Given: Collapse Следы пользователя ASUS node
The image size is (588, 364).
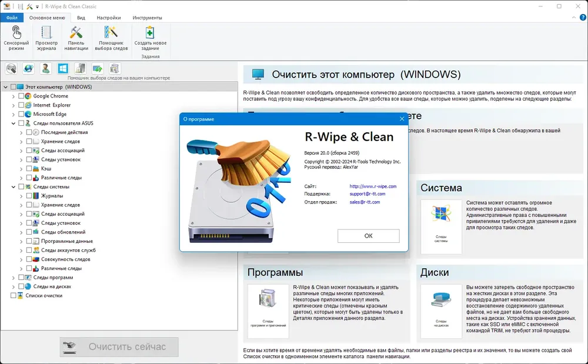Looking at the screenshot, I should [x=13, y=123].
